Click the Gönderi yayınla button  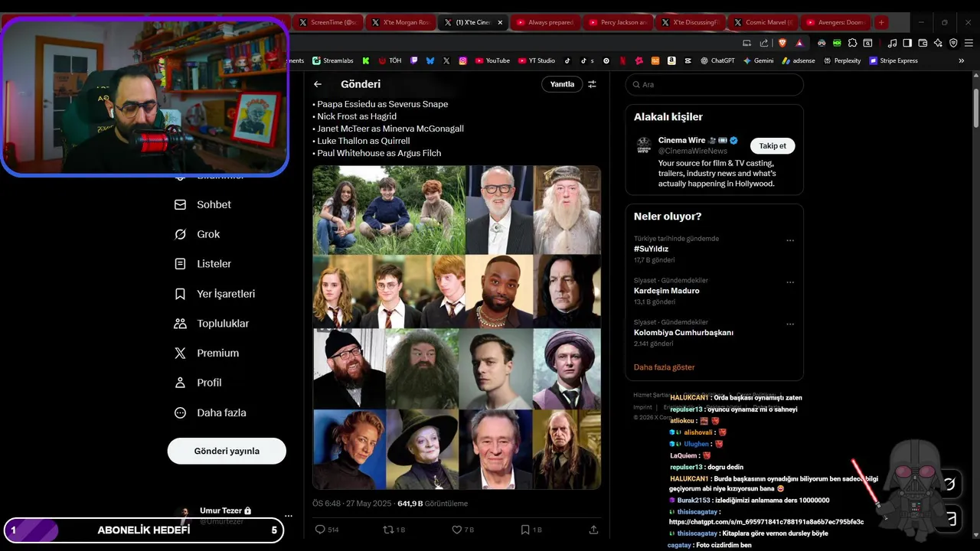coord(227,451)
